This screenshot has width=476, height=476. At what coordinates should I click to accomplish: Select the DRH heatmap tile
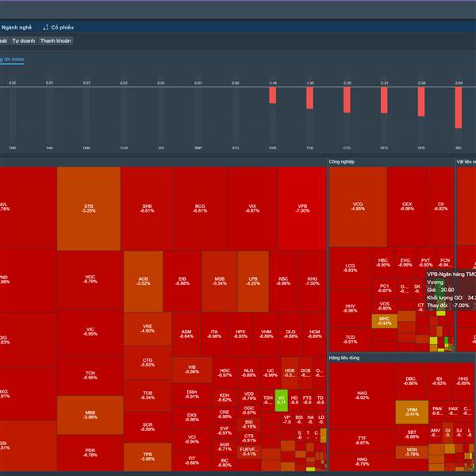coord(192,394)
